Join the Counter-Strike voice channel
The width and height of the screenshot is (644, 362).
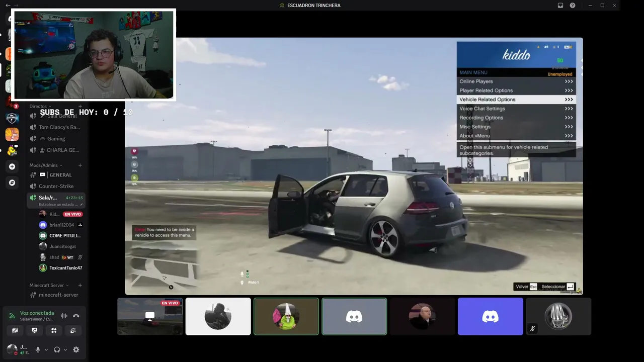point(56,187)
